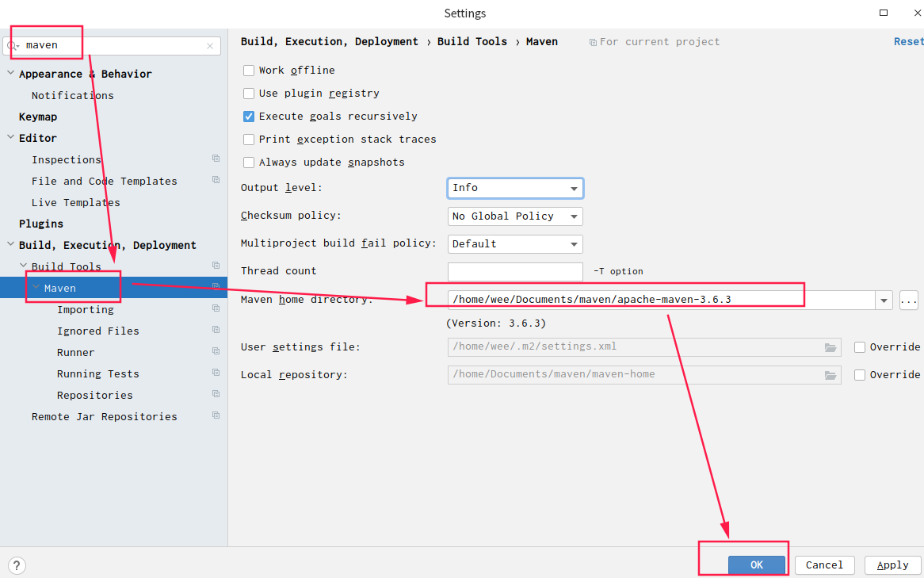Collapse Build, Execution, Deployment node
The width and height of the screenshot is (924, 578).
[10, 243]
